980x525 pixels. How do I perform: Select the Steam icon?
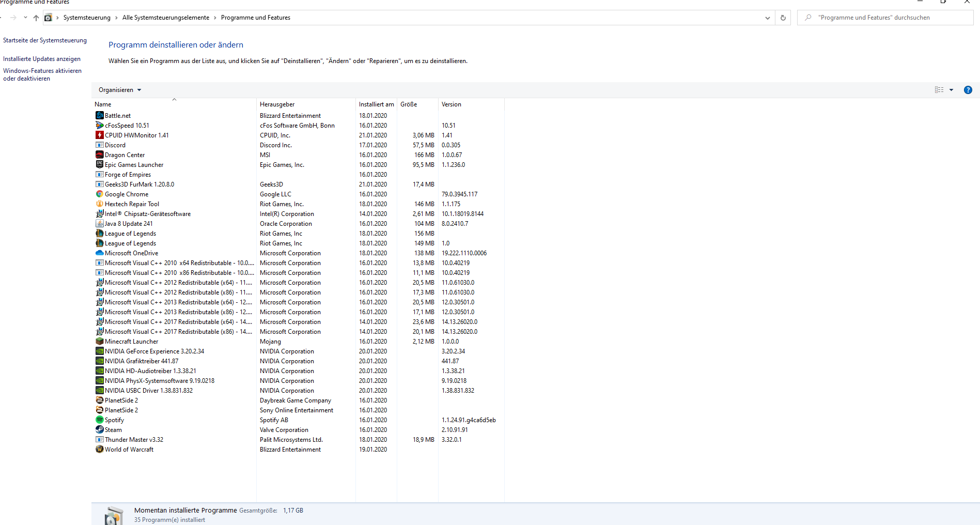pos(100,429)
